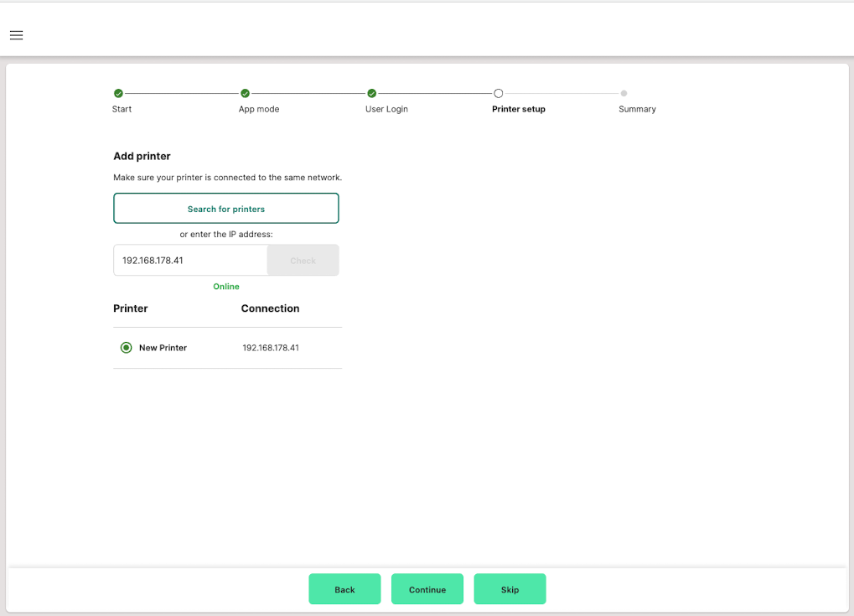This screenshot has width=854, height=616.
Task: Click the Start step green checkmark
Action: (118, 93)
